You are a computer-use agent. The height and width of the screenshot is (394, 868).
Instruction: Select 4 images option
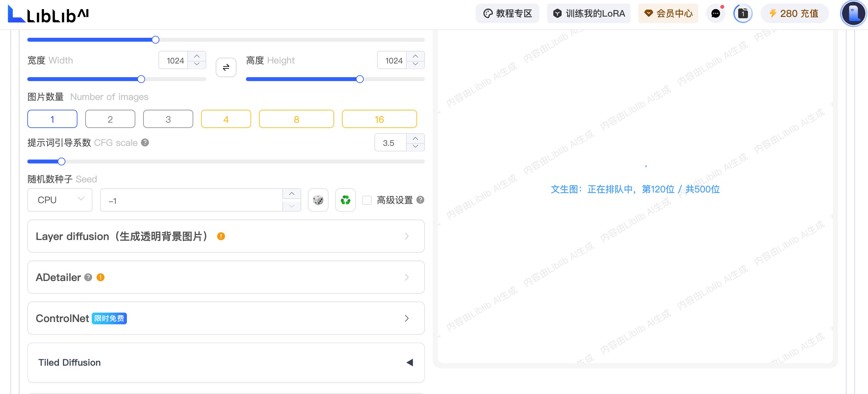pyautogui.click(x=226, y=119)
